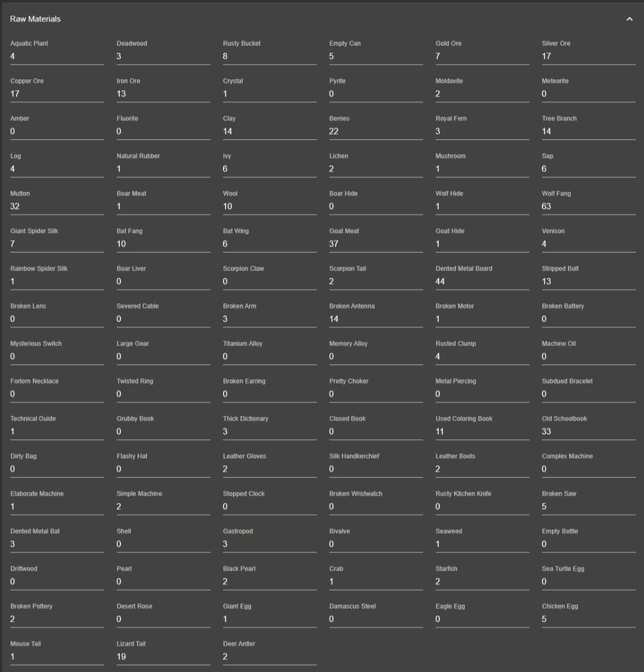644x672 pixels.
Task: Click the Dented Metal Board field
Action: [x=481, y=282]
